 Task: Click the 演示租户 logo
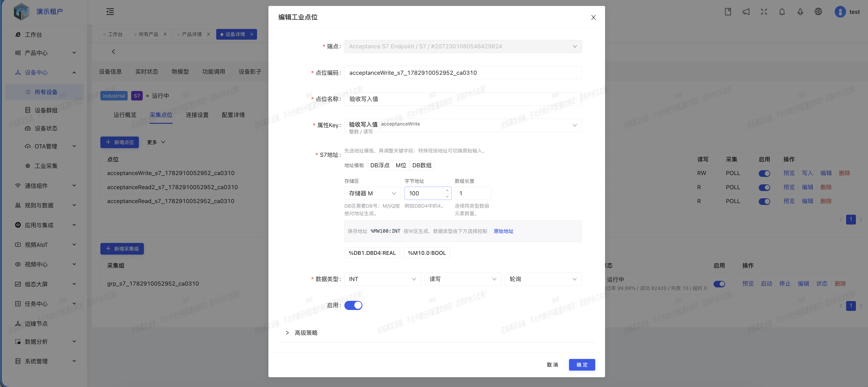(21, 11)
